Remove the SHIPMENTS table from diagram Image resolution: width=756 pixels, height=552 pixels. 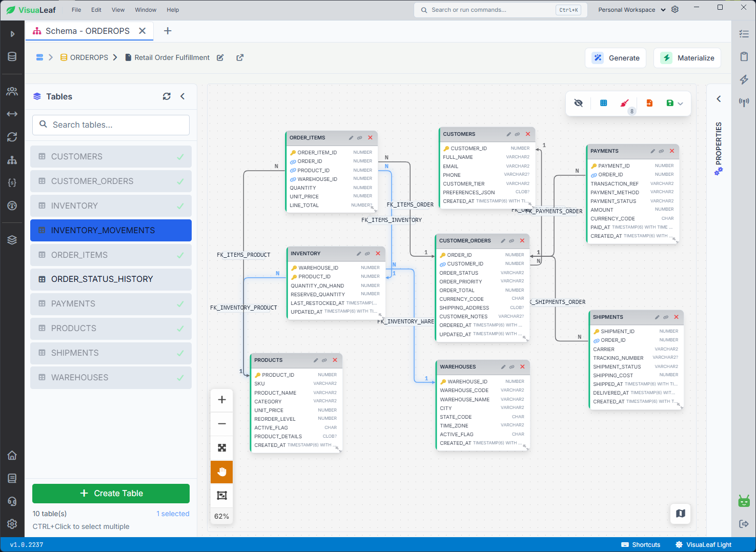coord(677,317)
